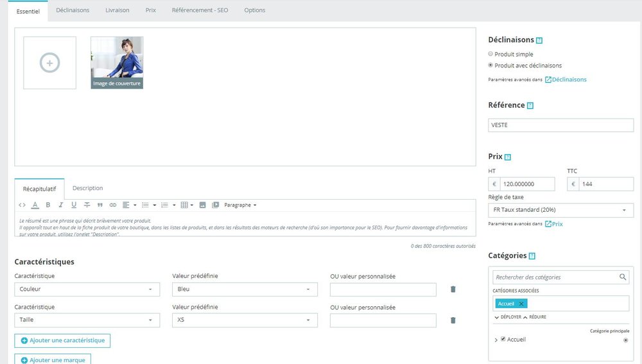This screenshot has width=642, height=364.
Task: Click Réduire to collapse categories
Action: pos(535,317)
